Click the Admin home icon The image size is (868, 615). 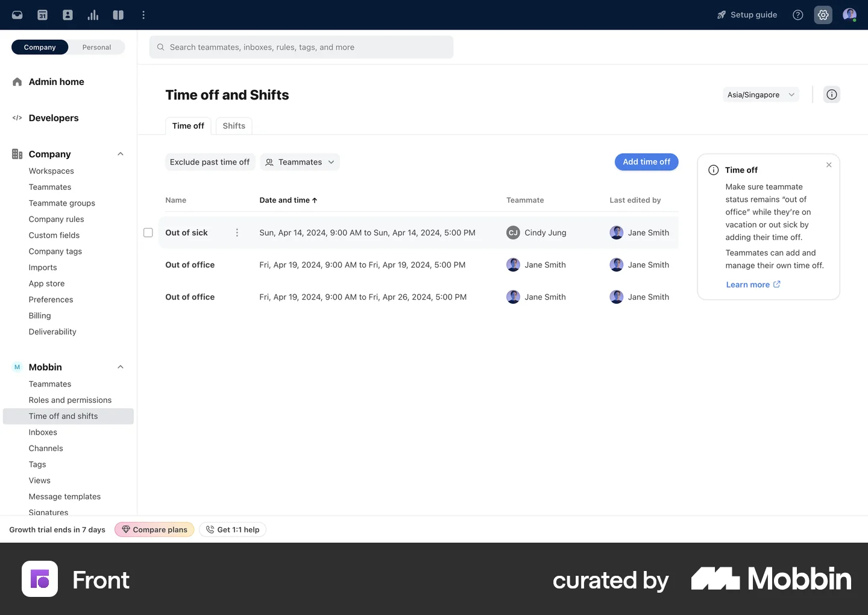17,82
